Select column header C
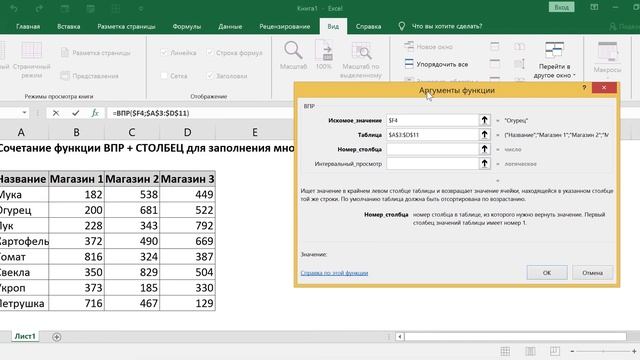 131,132
